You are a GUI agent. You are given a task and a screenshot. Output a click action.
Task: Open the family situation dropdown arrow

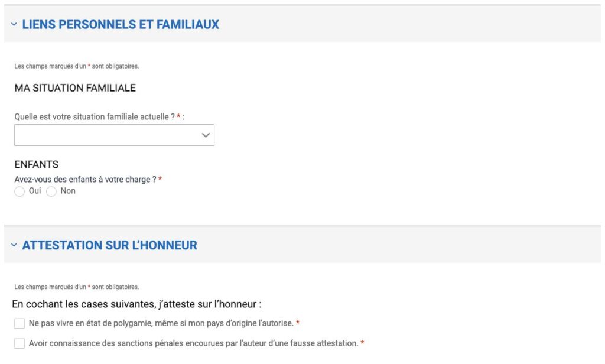[205, 135]
